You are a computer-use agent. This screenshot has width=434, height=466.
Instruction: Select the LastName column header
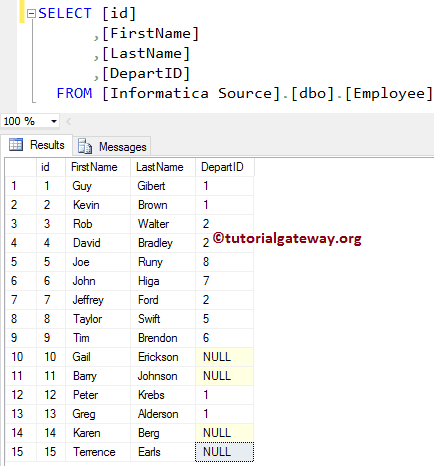point(163,167)
